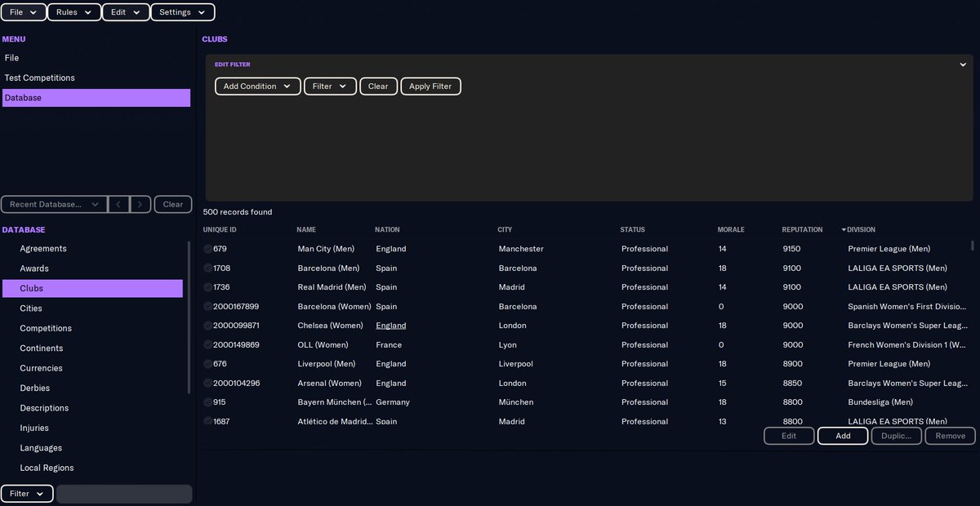Select the radio circle for record 915

tap(207, 402)
